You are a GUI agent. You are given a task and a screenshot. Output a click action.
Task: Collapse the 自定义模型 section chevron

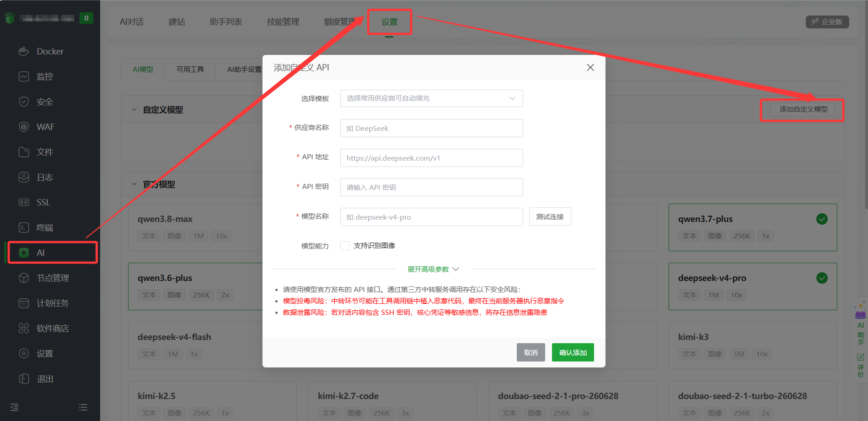click(x=134, y=110)
